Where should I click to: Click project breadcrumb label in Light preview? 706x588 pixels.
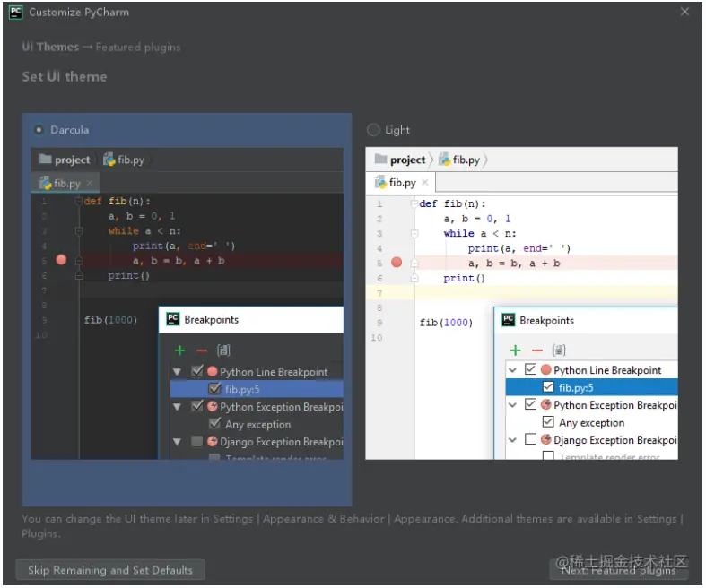coord(407,160)
